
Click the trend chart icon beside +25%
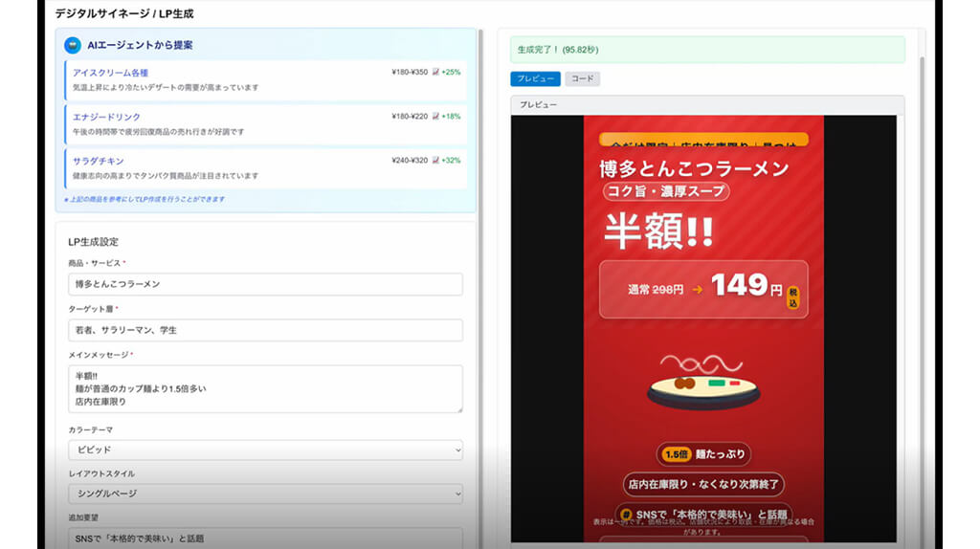tap(435, 72)
